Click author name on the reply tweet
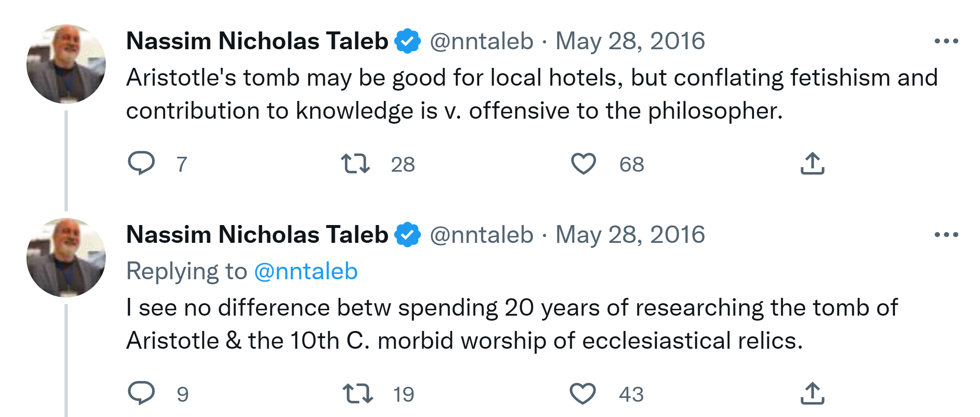This screenshot has height=417, width=980. (257, 235)
